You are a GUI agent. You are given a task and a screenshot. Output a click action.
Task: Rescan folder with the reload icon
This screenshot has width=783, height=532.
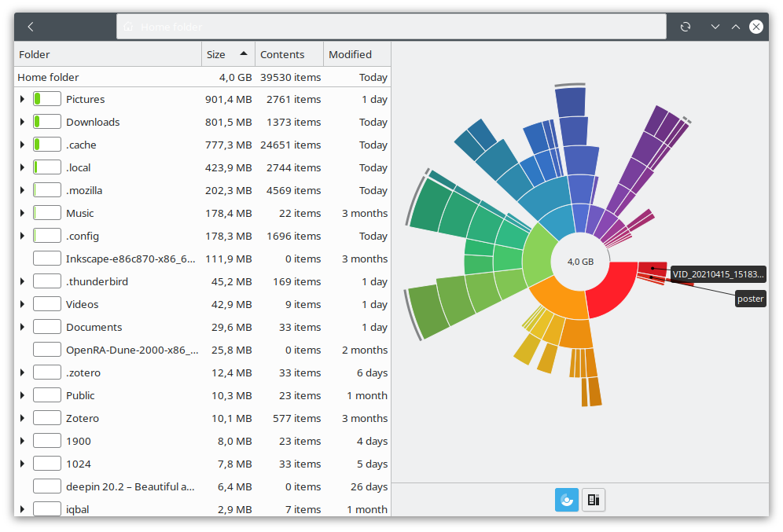click(686, 27)
